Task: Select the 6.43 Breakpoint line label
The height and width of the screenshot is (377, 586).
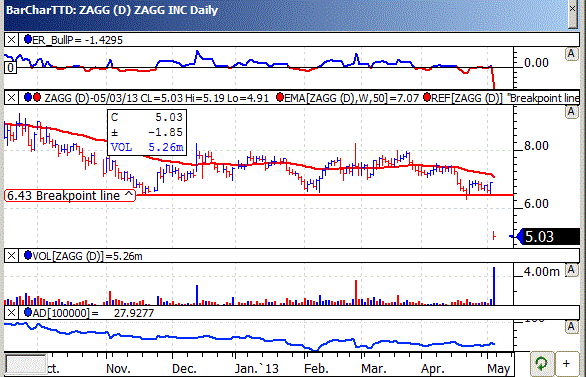Action: point(70,195)
